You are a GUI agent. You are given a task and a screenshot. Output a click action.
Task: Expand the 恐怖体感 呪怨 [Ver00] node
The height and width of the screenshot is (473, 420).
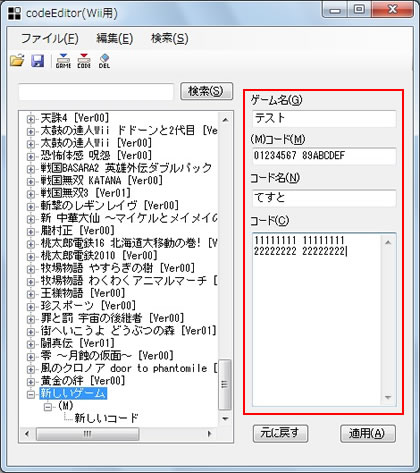(31, 156)
